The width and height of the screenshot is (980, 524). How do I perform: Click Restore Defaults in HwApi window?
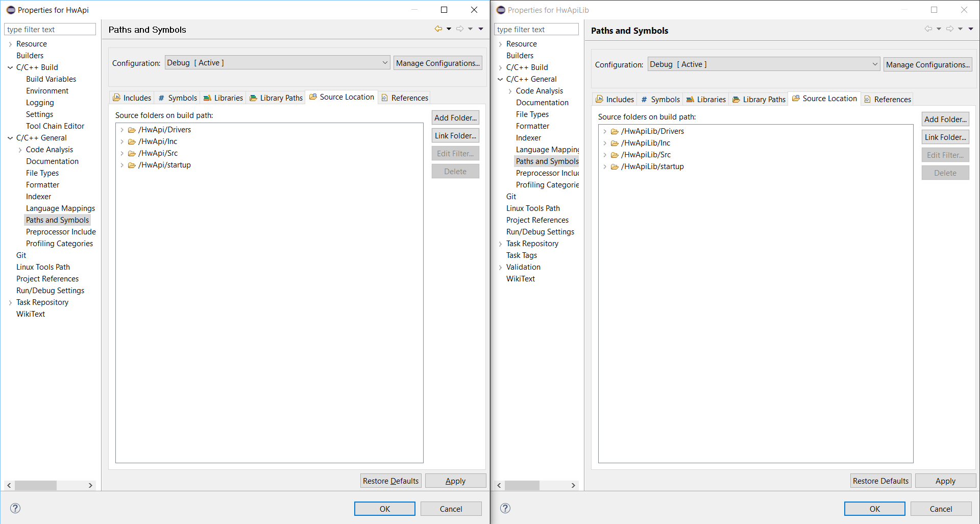point(390,481)
